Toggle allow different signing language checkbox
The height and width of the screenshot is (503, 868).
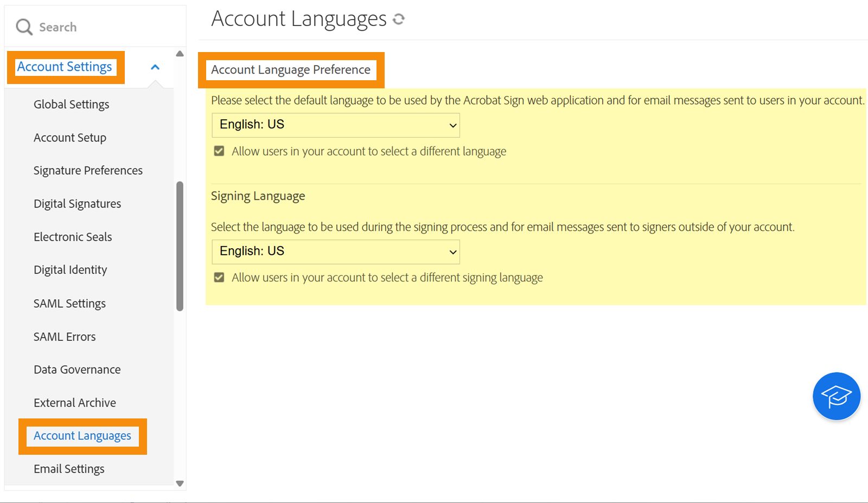219,278
